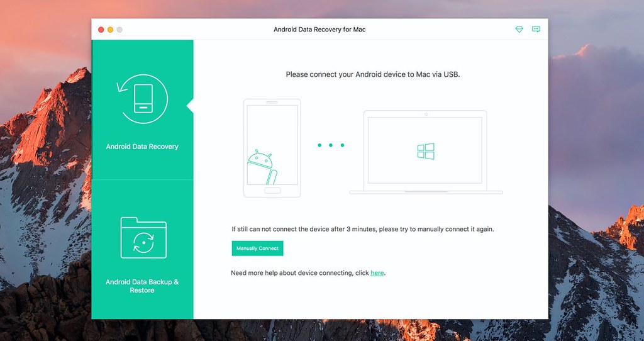Click the Android phone illustration
The height and width of the screenshot is (341, 644).
(272, 148)
